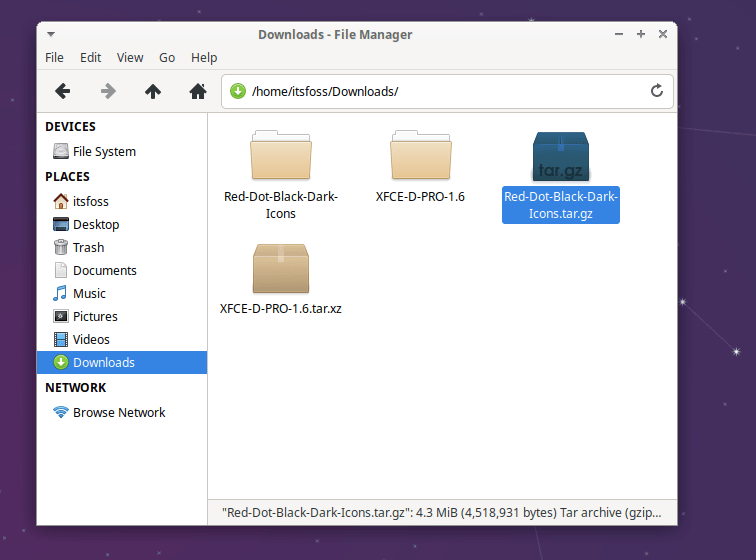The width and height of the screenshot is (756, 560).
Task: Click the Forward navigation arrow
Action: click(x=108, y=91)
